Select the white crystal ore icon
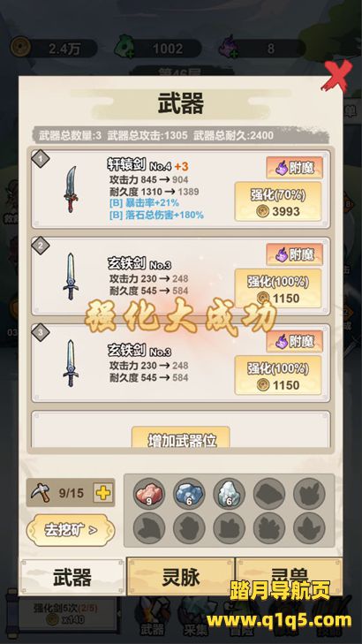 point(229,493)
